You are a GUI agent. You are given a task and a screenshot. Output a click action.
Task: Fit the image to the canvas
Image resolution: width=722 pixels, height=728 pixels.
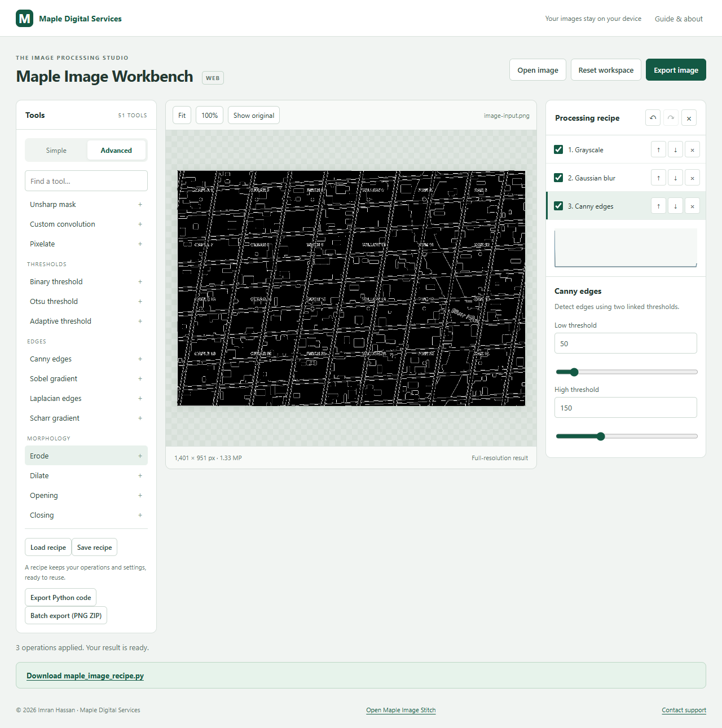[x=182, y=115]
